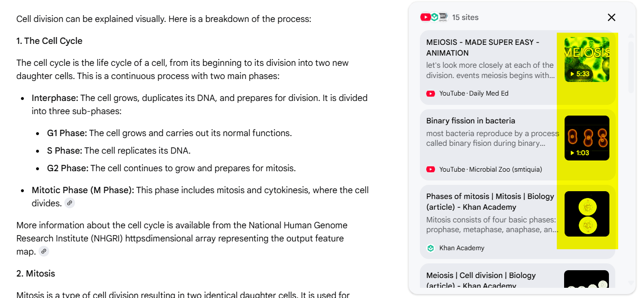Click the Khan Academy source icon
644x298 pixels.
tap(431, 248)
